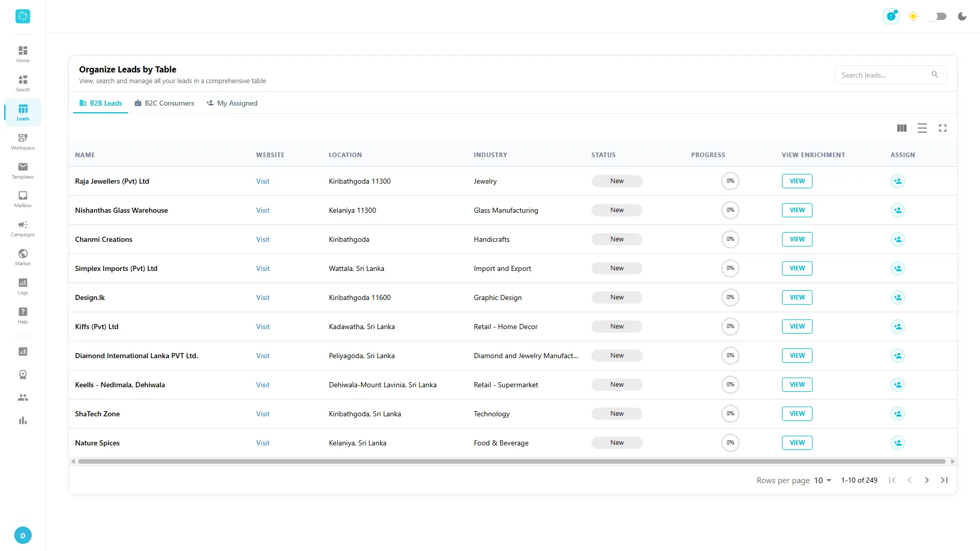This screenshot has height=551, width=980.
Task: Switch to the B2C Consumers tab
Action: [164, 103]
